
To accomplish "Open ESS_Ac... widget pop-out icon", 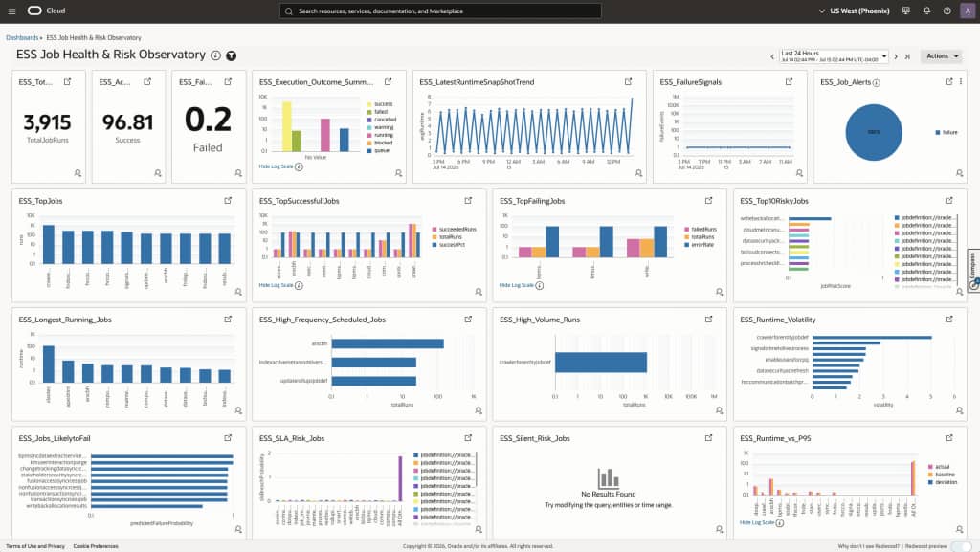I will pos(147,82).
